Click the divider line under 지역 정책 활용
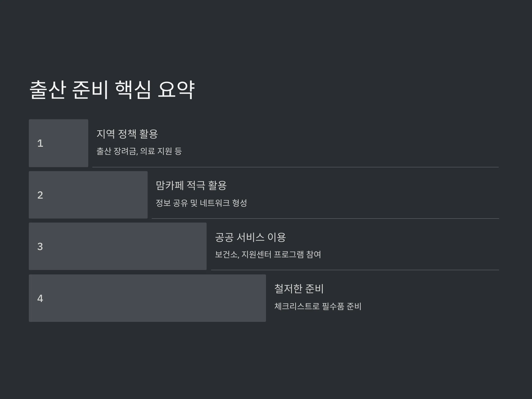 (295, 167)
